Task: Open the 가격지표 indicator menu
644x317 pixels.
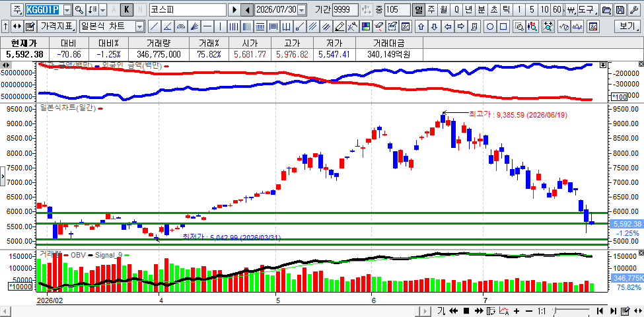Action: click(x=57, y=26)
